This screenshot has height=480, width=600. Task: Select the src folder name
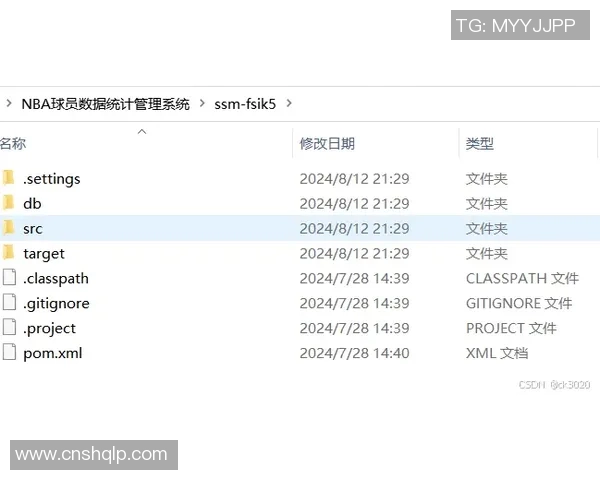pyautogui.click(x=33, y=229)
